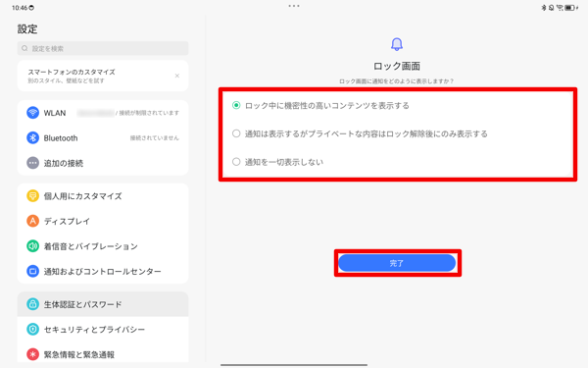
Task: Select 通知を一切表示しない radio
Action: pos(236,162)
